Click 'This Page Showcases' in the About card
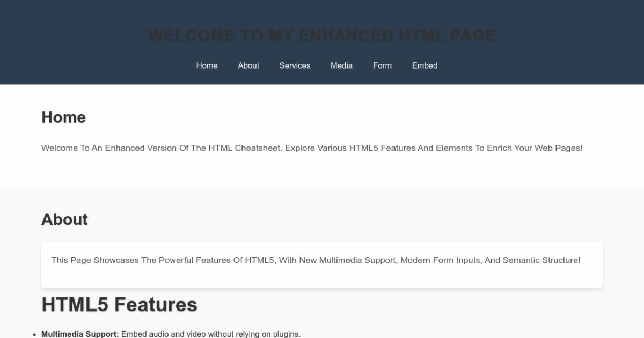 pyautogui.click(x=95, y=260)
